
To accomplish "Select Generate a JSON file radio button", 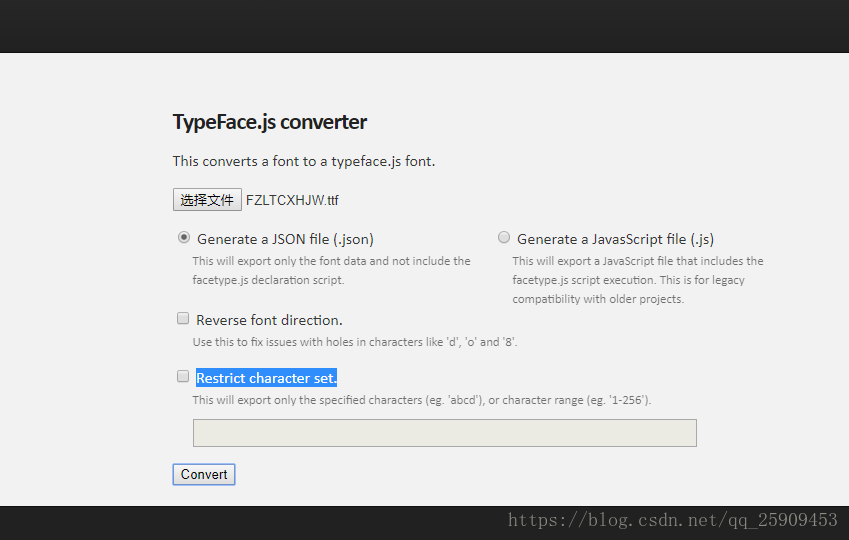I will click(x=184, y=237).
